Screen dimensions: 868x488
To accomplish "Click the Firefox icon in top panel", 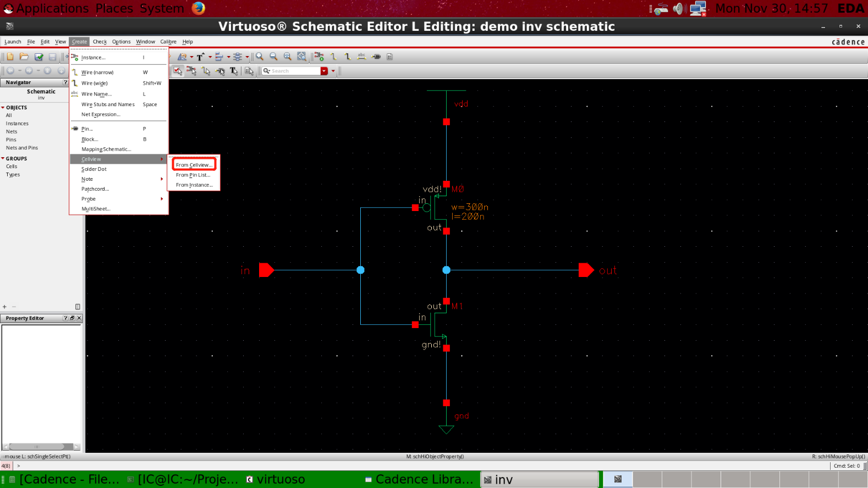I will click(199, 8).
